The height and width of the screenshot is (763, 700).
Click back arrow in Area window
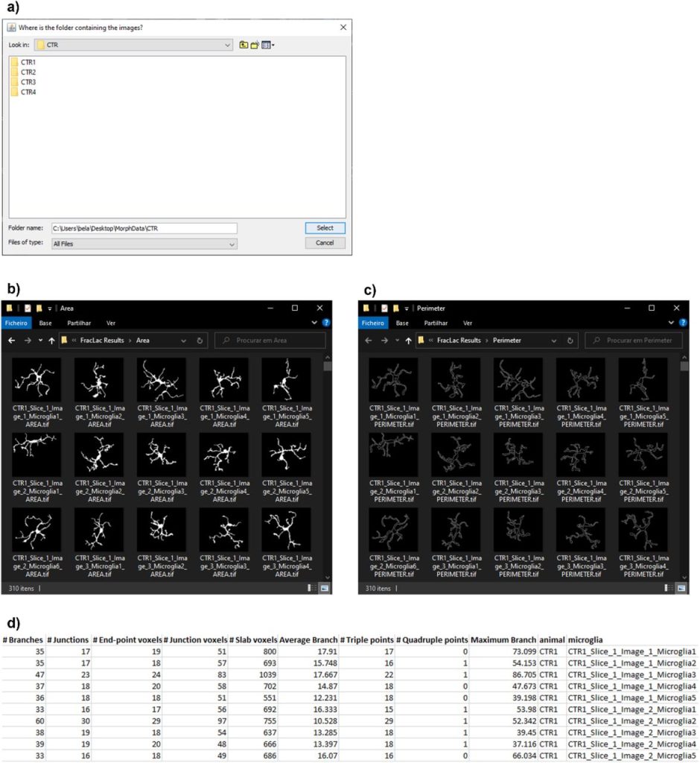pos(12,341)
